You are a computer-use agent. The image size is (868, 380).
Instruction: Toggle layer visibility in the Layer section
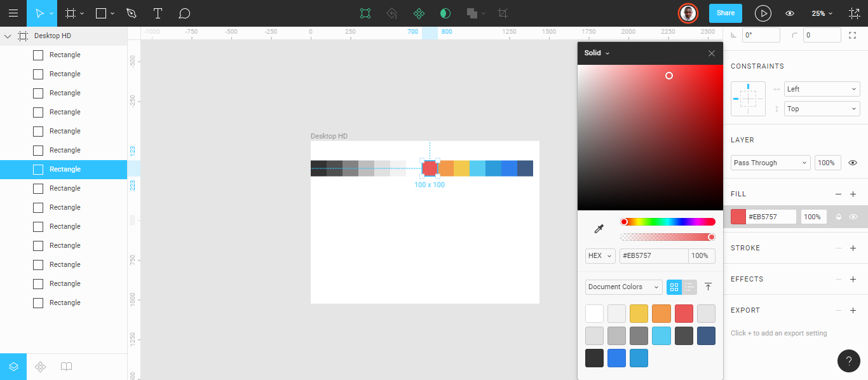[853, 162]
